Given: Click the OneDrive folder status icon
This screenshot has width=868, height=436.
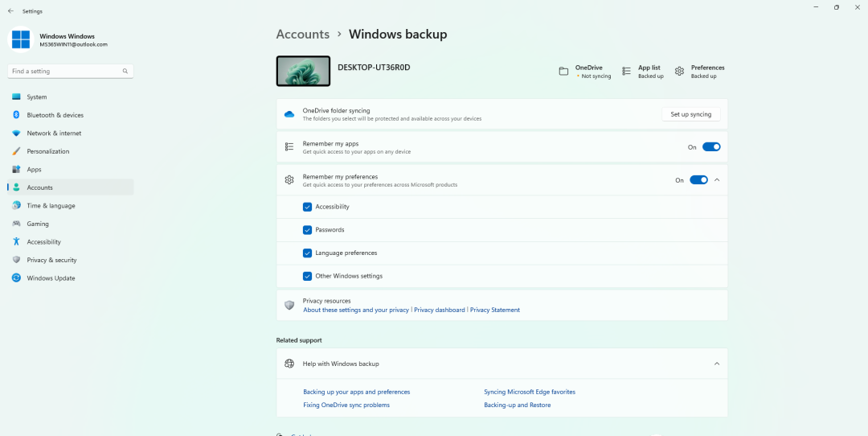Looking at the screenshot, I should coord(563,72).
